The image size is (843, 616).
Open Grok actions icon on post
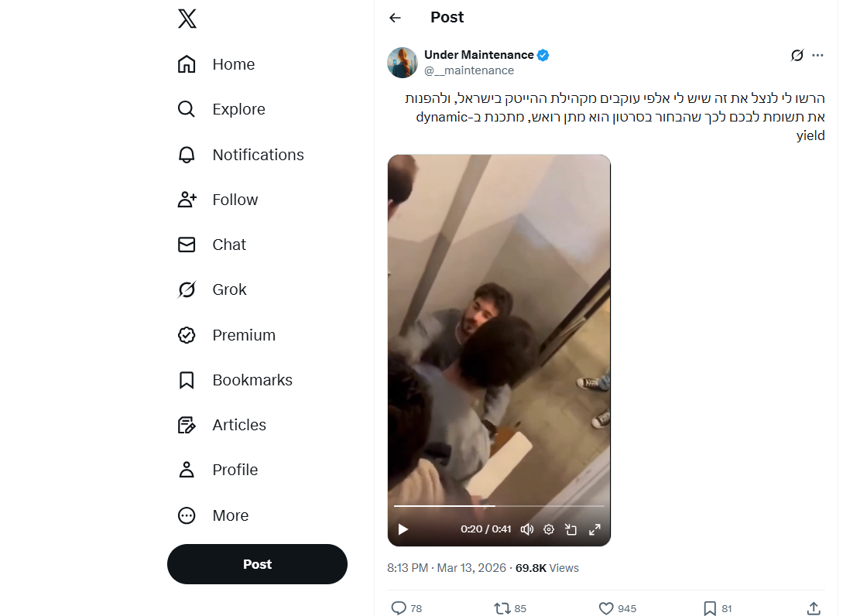797,55
